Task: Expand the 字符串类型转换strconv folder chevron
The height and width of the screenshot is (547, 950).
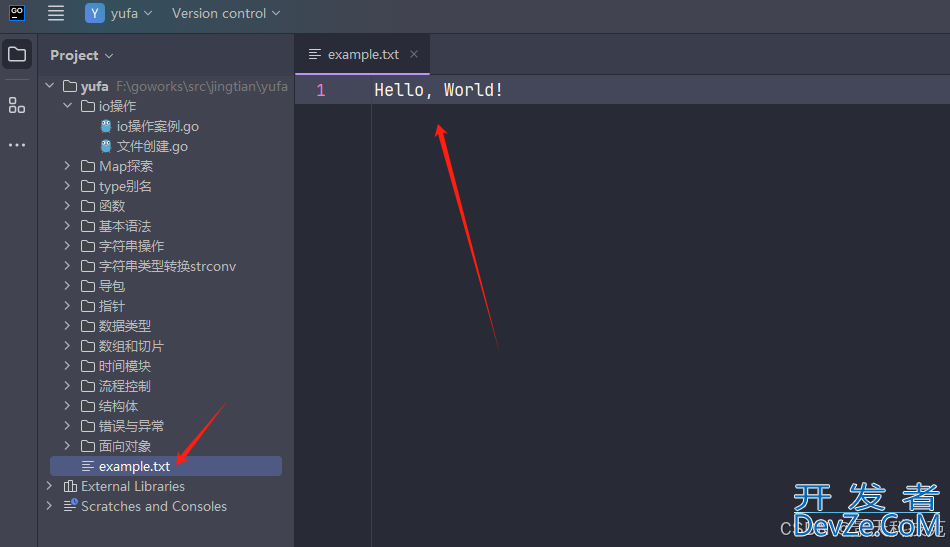Action: click(x=67, y=266)
